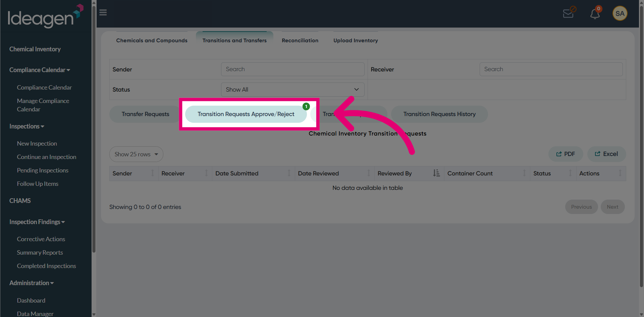Click the Ideagen logo
Screen dimensions: 644x317
46,16
